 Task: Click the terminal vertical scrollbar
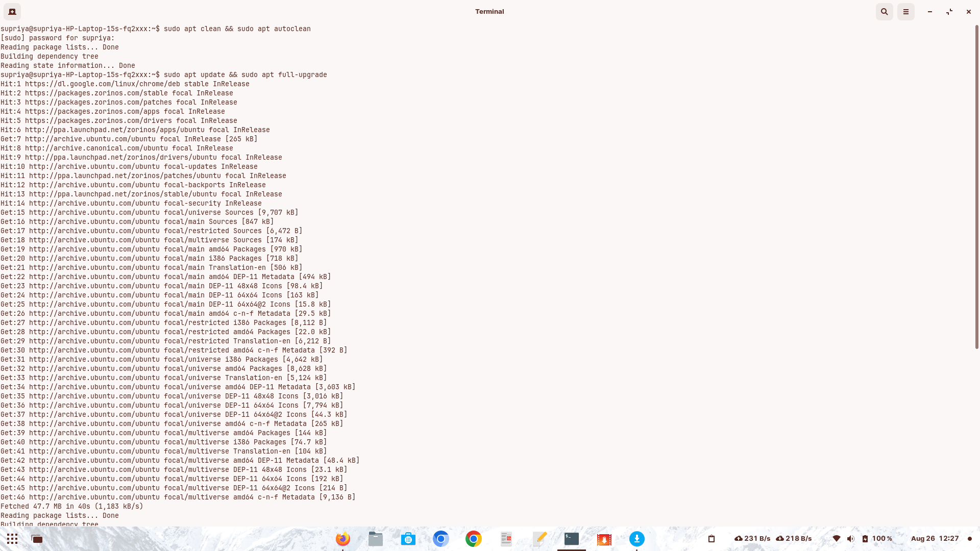976,186
